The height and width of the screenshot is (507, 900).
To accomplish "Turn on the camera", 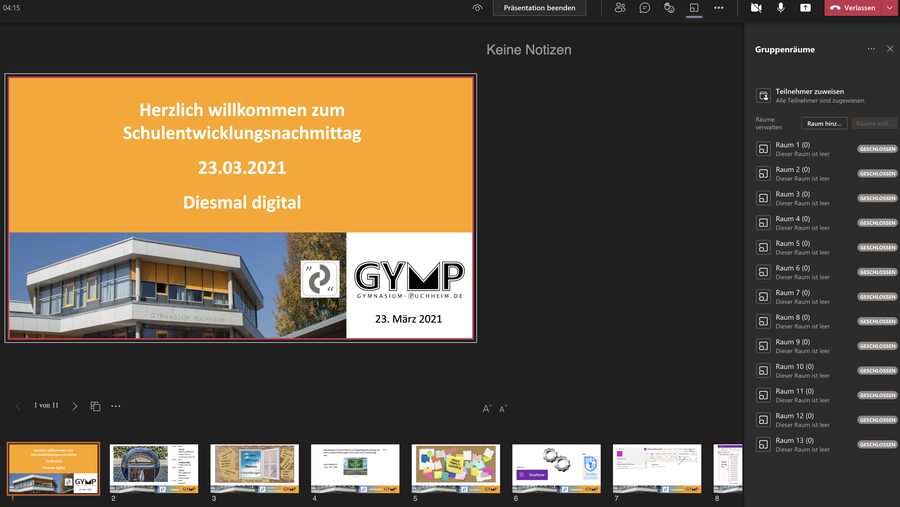I will pyautogui.click(x=756, y=8).
